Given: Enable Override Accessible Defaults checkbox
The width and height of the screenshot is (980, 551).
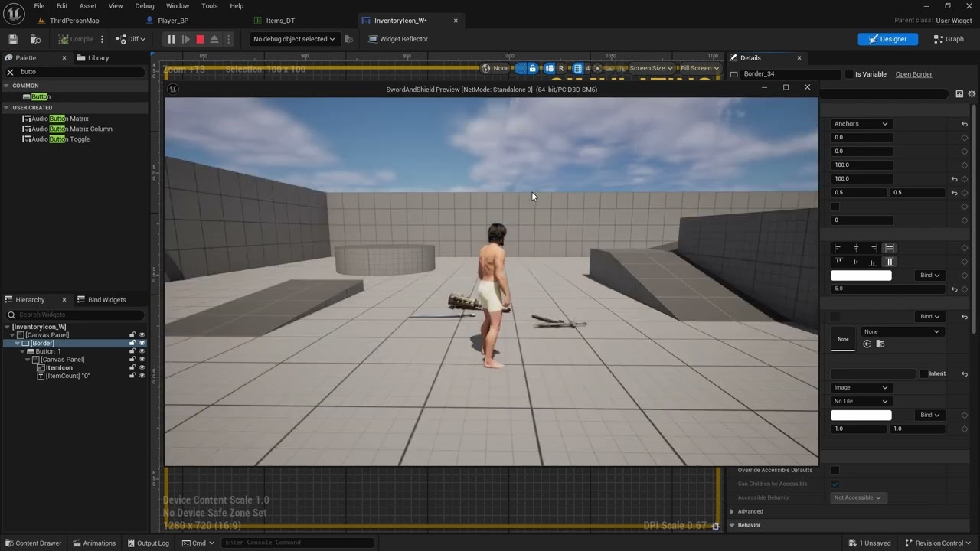Looking at the screenshot, I should (x=835, y=471).
